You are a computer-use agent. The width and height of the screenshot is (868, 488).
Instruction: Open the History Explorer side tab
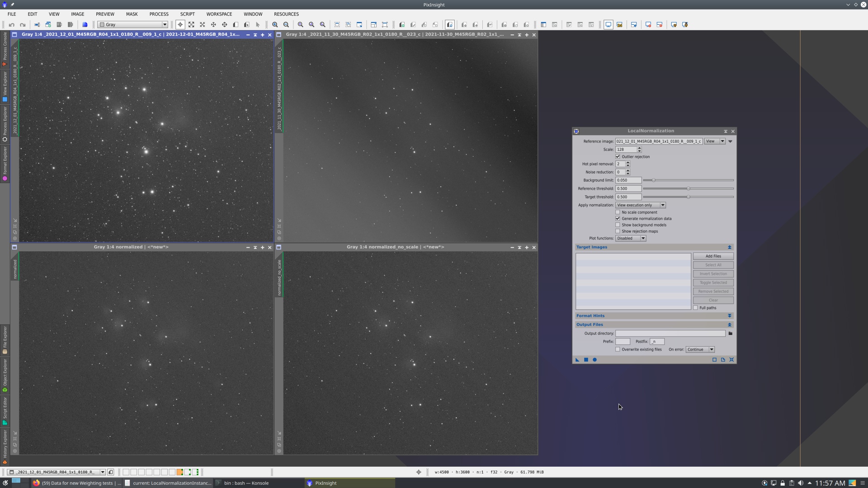pos(5,446)
